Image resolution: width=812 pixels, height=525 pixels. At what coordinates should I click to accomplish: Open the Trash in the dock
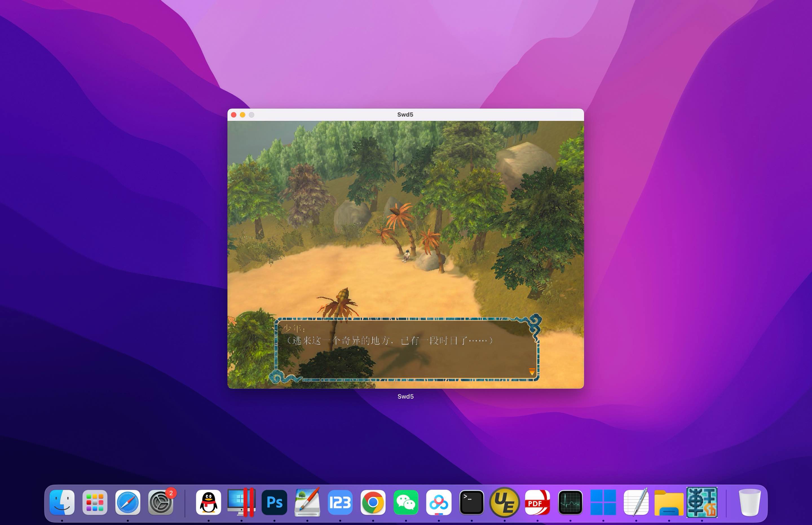[750, 502]
